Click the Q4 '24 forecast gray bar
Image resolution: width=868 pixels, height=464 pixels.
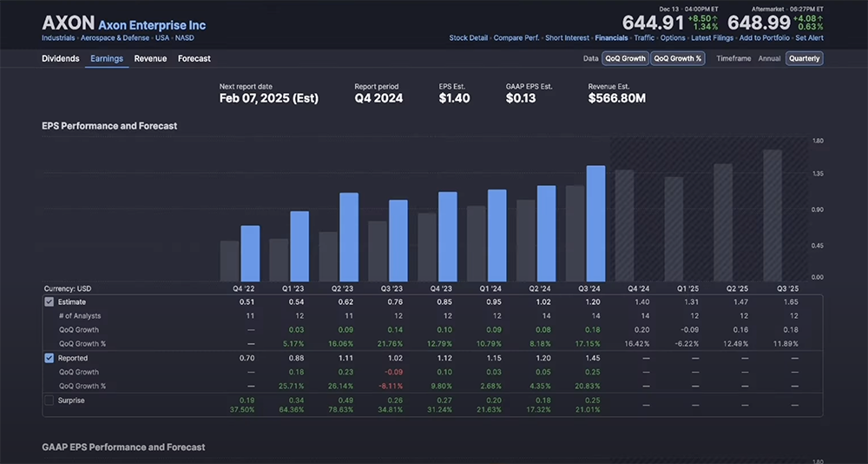tap(624, 226)
